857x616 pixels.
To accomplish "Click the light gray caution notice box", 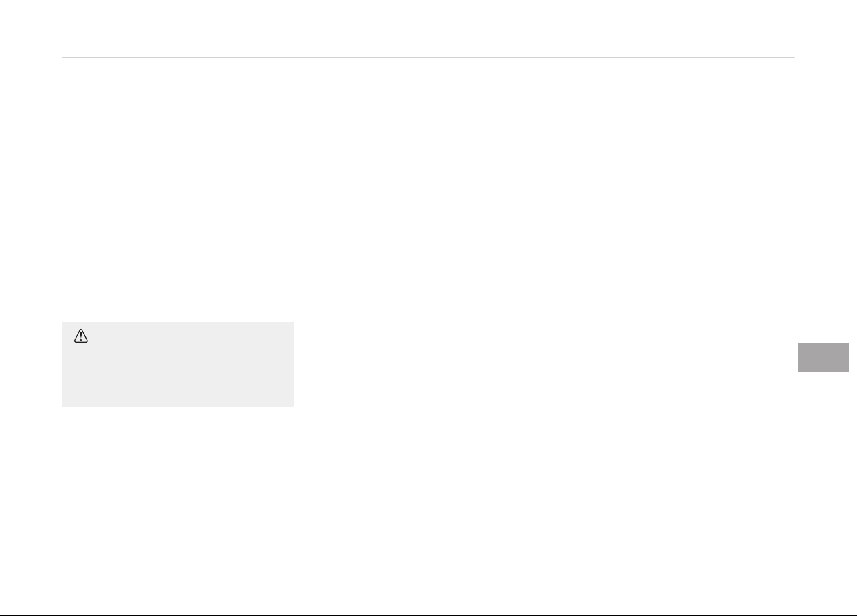I will [x=178, y=364].
